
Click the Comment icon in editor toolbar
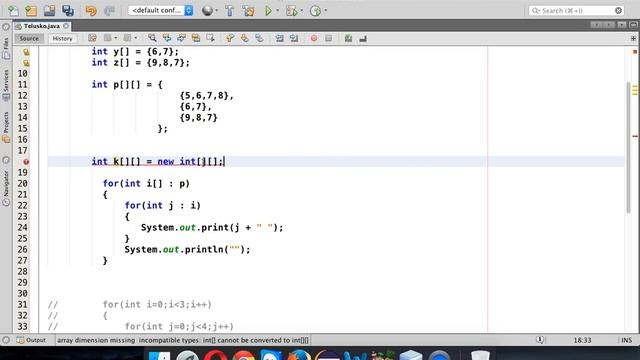(348, 38)
